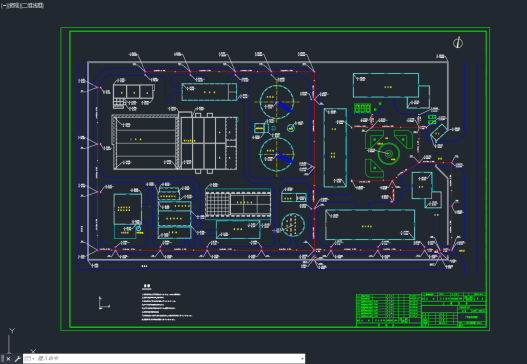Open the [-] viewport controls menu
The image size is (527, 364).
(4, 6)
